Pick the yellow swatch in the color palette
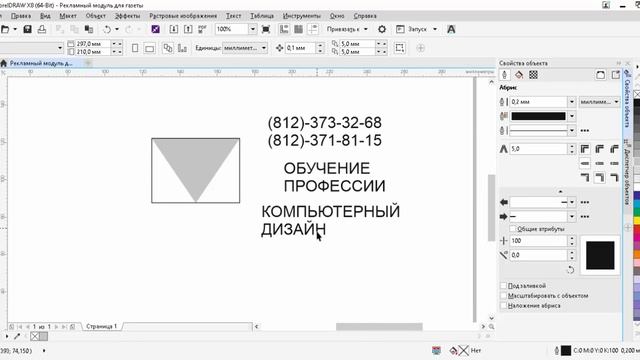The height and width of the screenshot is (360, 640). [x=637, y=220]
